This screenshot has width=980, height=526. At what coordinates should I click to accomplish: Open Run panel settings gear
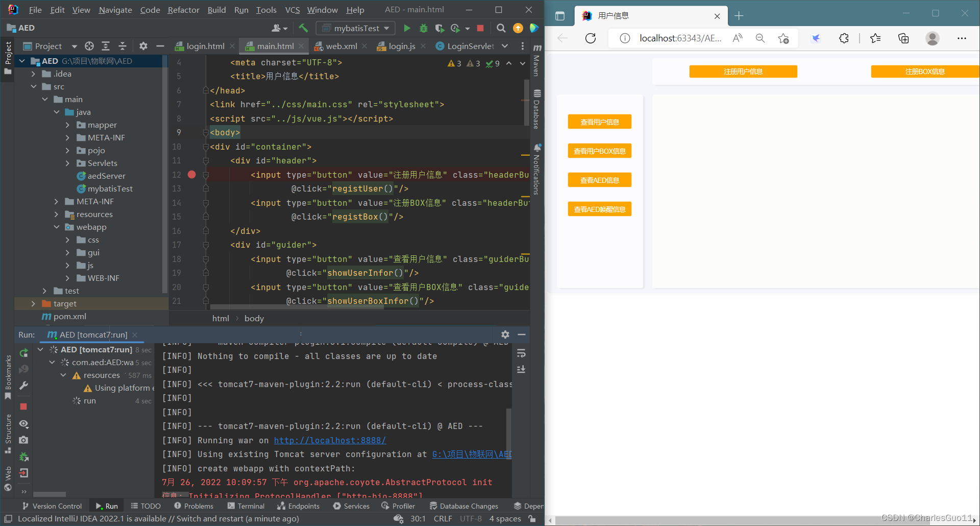point(505,334)
